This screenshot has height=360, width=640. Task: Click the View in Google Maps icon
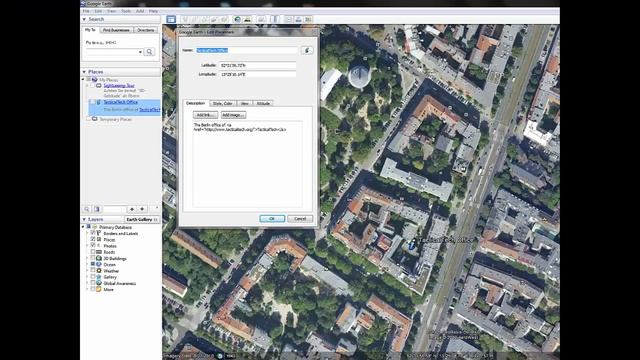click(x=308, y=19)
